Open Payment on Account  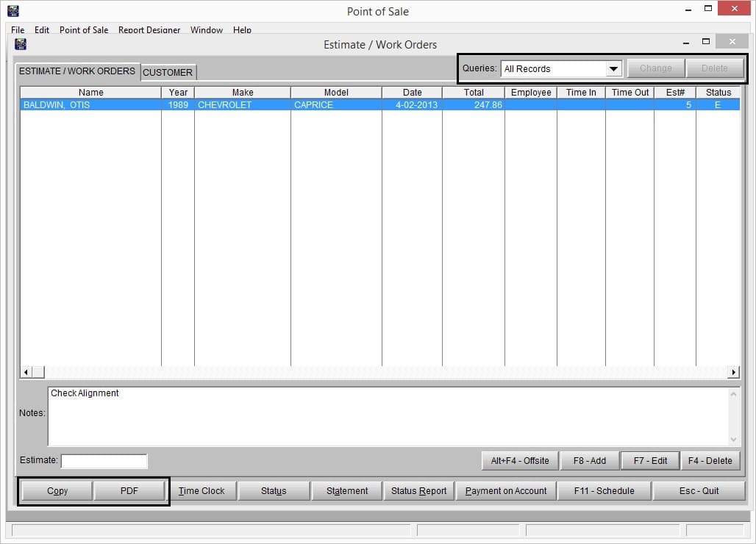[x=506, y=491]
